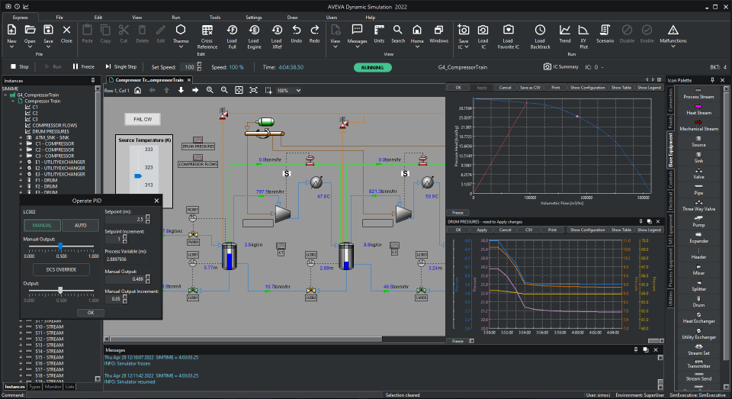Go to home in flowsheet toolbar
The width and height of the screenshot is (732, 399).
[137, 90]
